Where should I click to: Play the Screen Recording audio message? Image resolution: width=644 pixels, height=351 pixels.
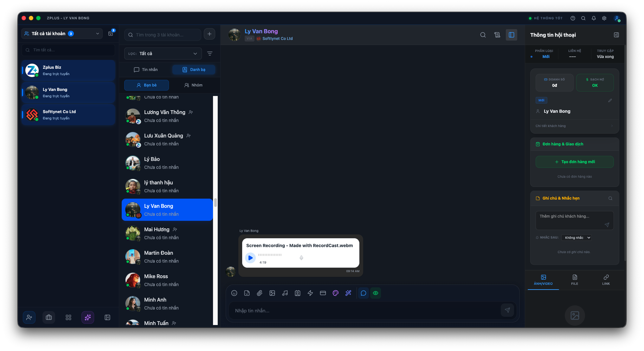[x=250, y=258]
